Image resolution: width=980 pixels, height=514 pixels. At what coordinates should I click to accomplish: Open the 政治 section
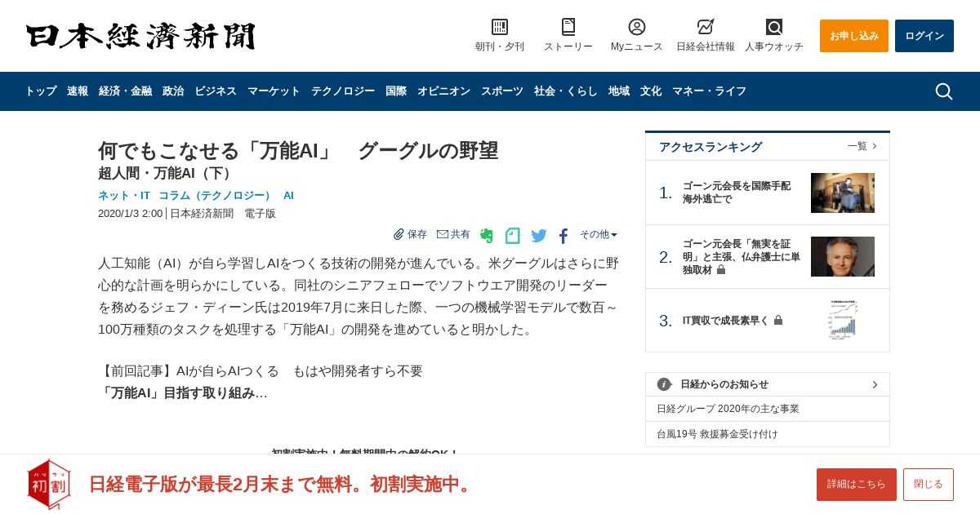pyautogui.click(x=173, y=91)
